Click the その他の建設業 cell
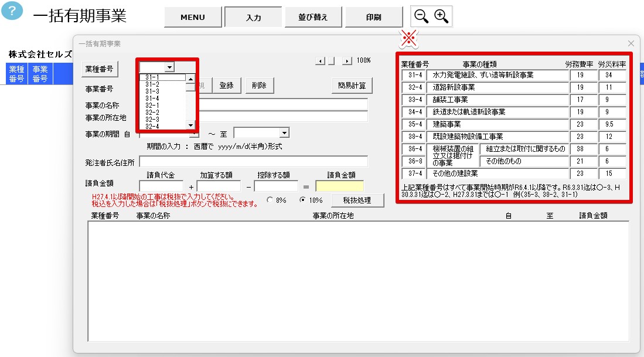 click(498, 174)
